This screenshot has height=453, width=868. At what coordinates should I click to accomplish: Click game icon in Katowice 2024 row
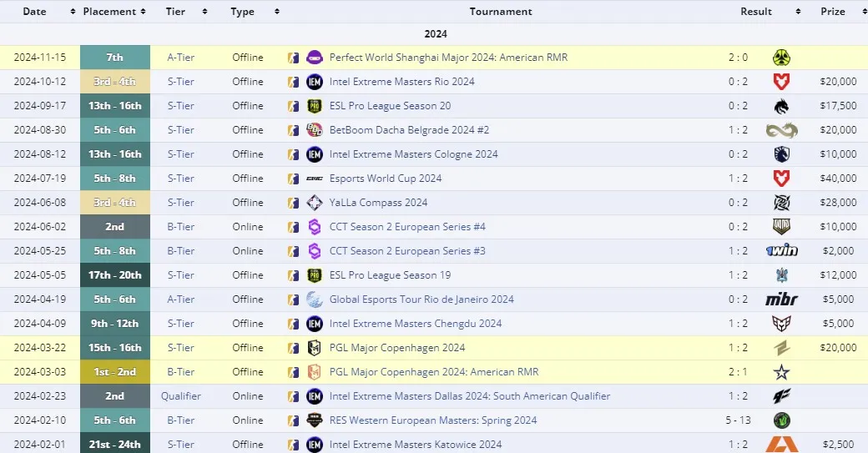click(x=294, y=445)
